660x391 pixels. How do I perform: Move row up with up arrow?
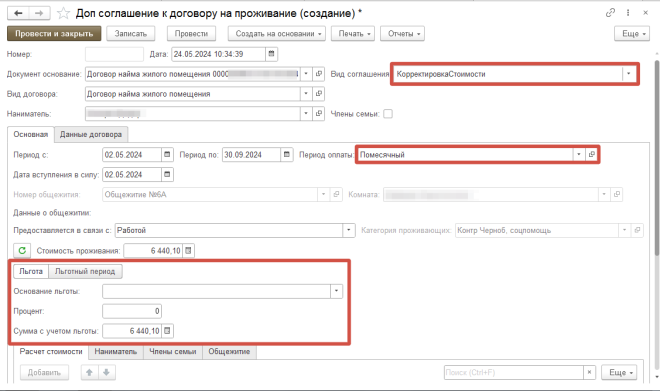[89, 372]
